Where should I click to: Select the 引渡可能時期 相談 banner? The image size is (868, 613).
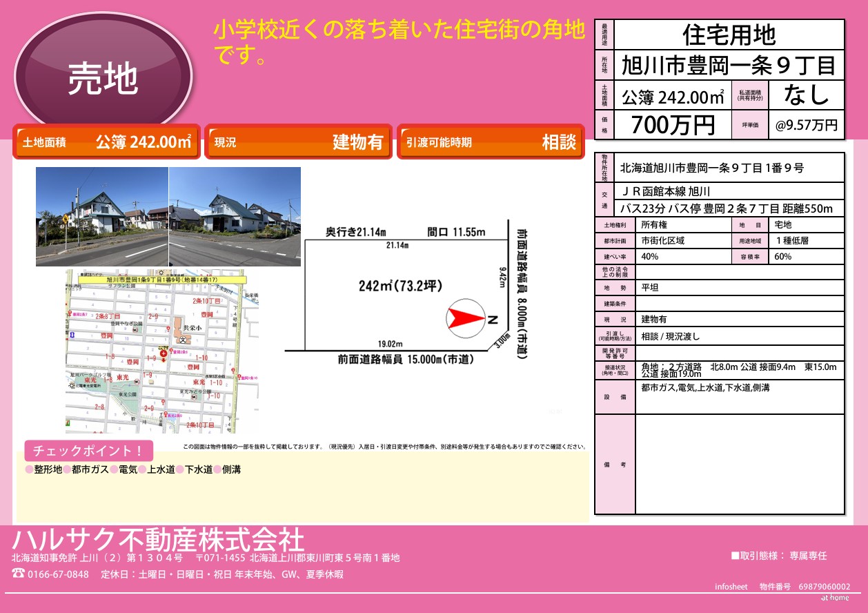click(x=490, y=142)
